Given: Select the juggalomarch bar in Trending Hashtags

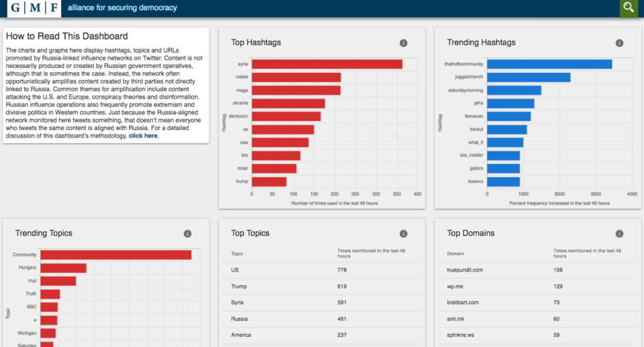Looking at the screenshot, I should [528, 77].
